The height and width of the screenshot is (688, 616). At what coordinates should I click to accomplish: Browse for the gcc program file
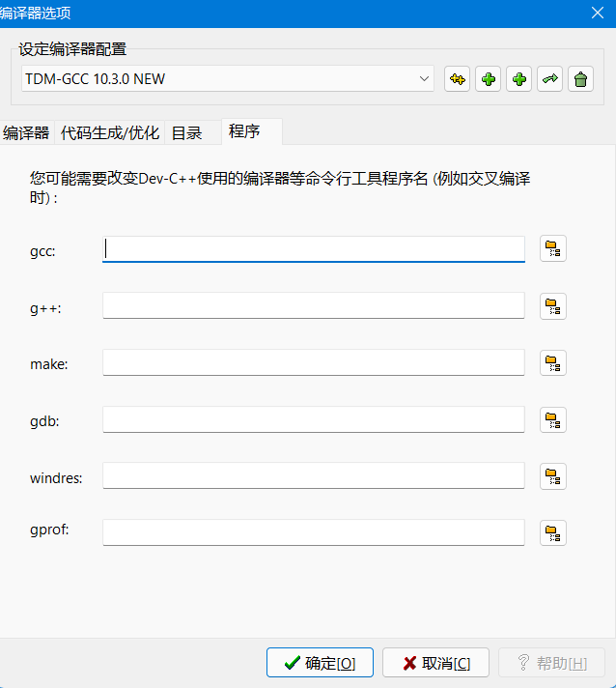coord(552,250)
